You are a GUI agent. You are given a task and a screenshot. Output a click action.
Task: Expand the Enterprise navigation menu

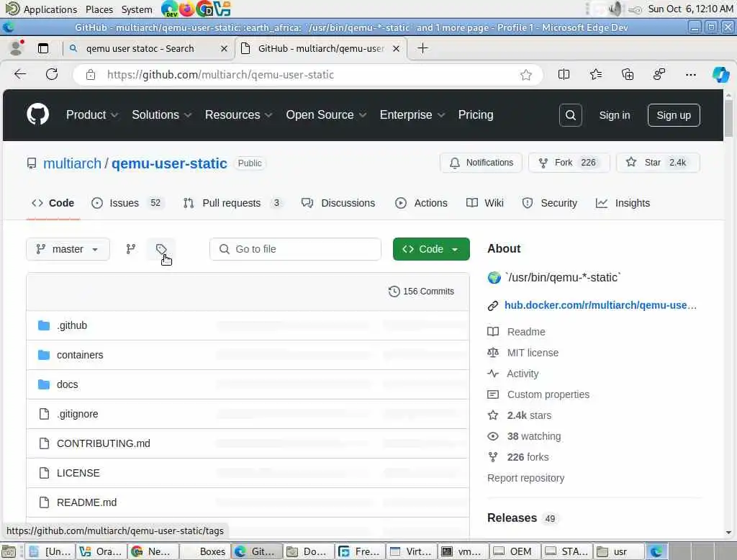pos(412,114)
